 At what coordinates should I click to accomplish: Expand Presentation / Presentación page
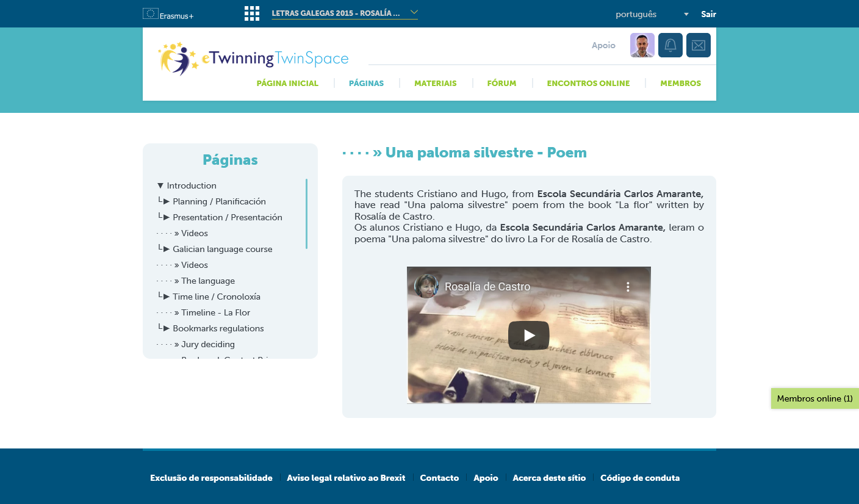166,217
